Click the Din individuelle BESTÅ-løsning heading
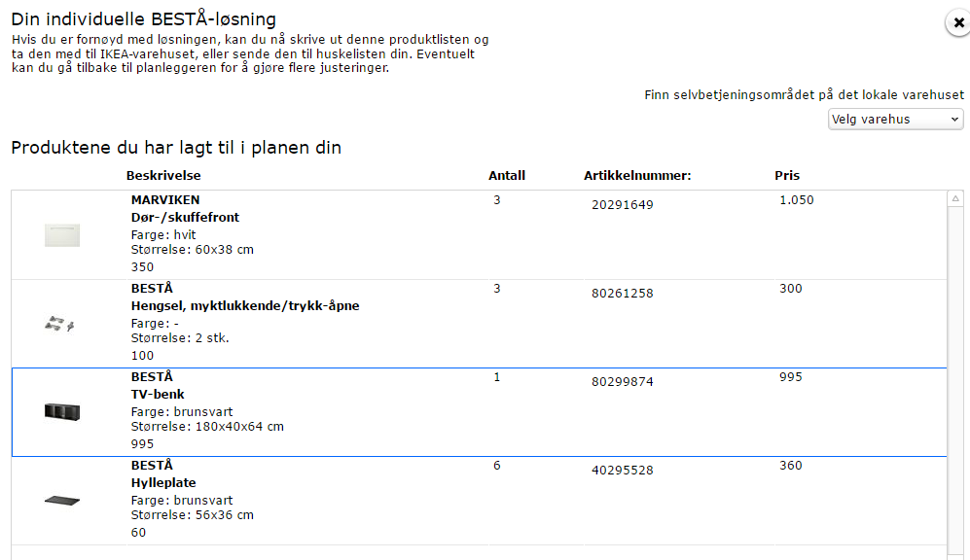The image size is (970, 560). [x=144, y=19]
